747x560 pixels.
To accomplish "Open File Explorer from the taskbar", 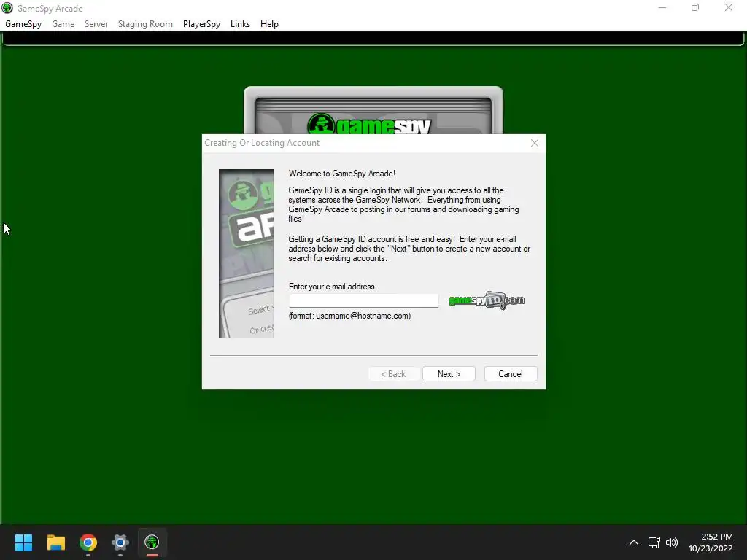I will tap(56, 542).
